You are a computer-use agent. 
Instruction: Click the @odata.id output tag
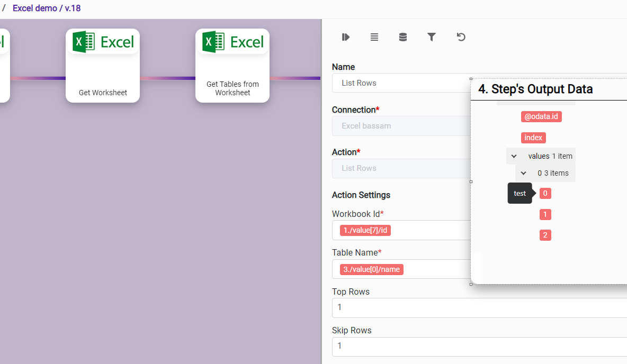(x=541, y=116)
